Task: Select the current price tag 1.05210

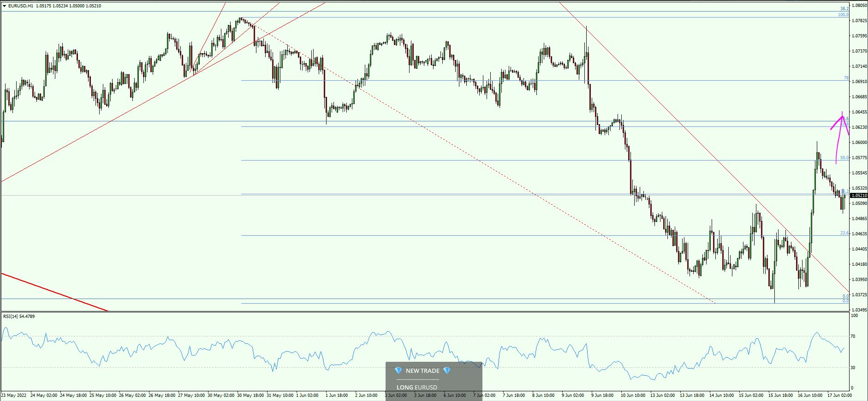Action: point(859,196)
